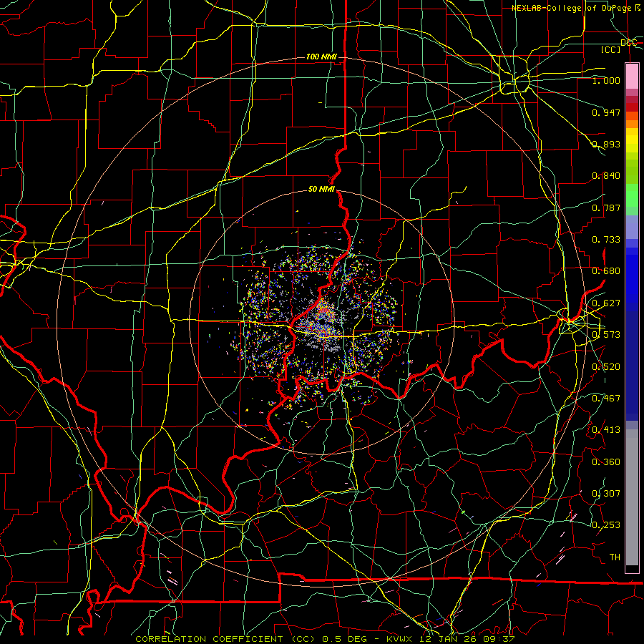Click the 0.360 value on the color scale
This screenshot has height=644, width=644.
point(606,462)
